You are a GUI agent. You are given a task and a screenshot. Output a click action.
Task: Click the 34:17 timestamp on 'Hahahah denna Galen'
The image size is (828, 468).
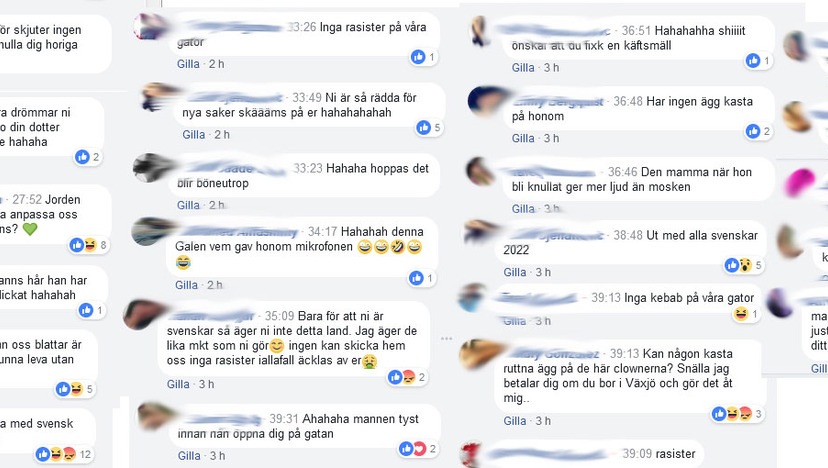322,232
